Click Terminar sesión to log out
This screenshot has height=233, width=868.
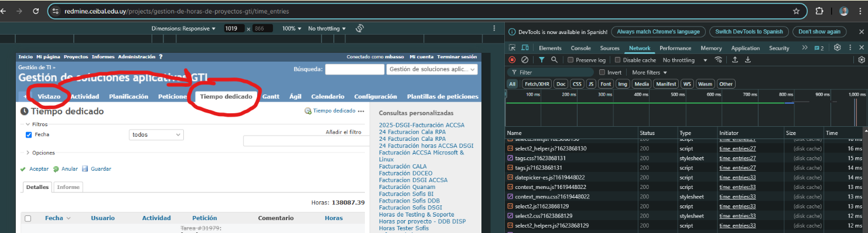[457, 57]
